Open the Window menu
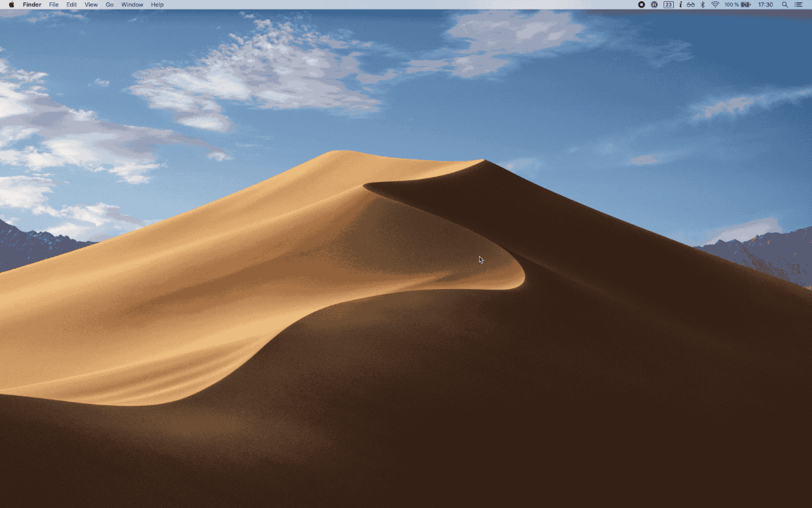Screen dimensions: 812x508 (x=133, y=4)
